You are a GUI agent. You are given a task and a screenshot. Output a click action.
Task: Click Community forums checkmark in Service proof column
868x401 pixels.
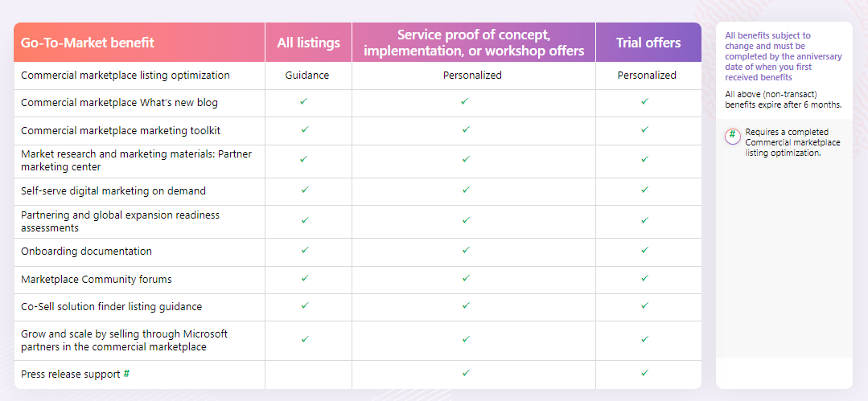465,278
